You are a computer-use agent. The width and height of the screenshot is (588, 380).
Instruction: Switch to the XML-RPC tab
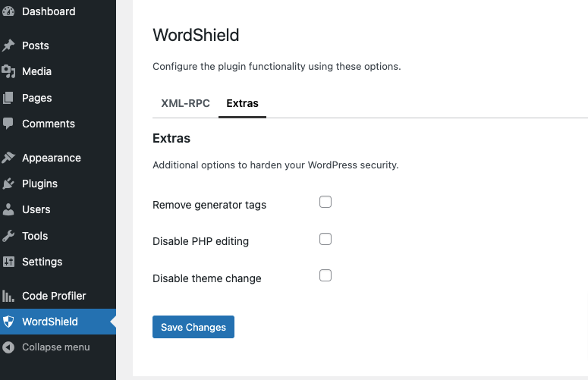[185, 103]
